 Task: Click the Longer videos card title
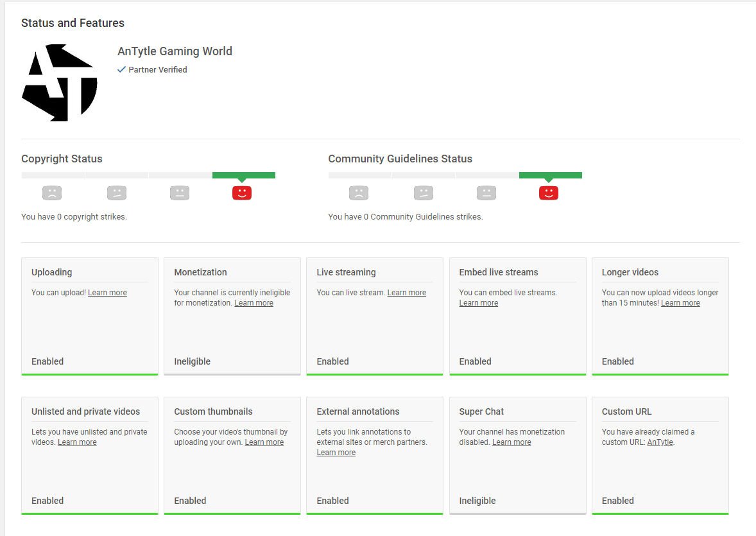point(630,272)
